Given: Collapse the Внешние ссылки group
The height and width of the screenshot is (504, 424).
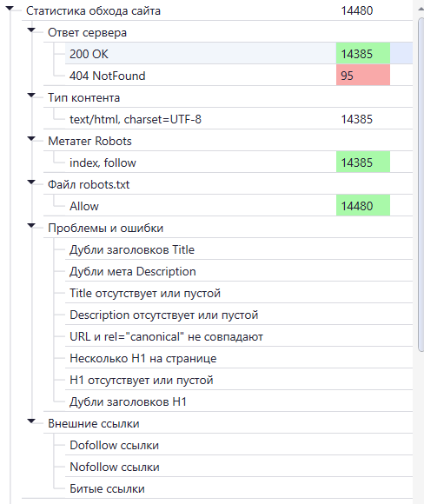Looking at the screenshot, I should click(31, 421).
